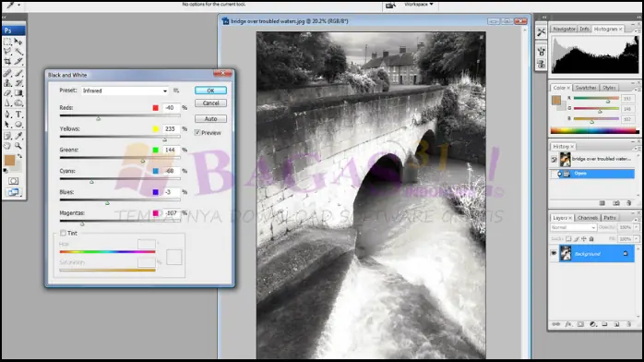Image resolution: width=644 pixels, height=362 pixels.
Task: Select the Dodge tool
Action: pos(18,103)
